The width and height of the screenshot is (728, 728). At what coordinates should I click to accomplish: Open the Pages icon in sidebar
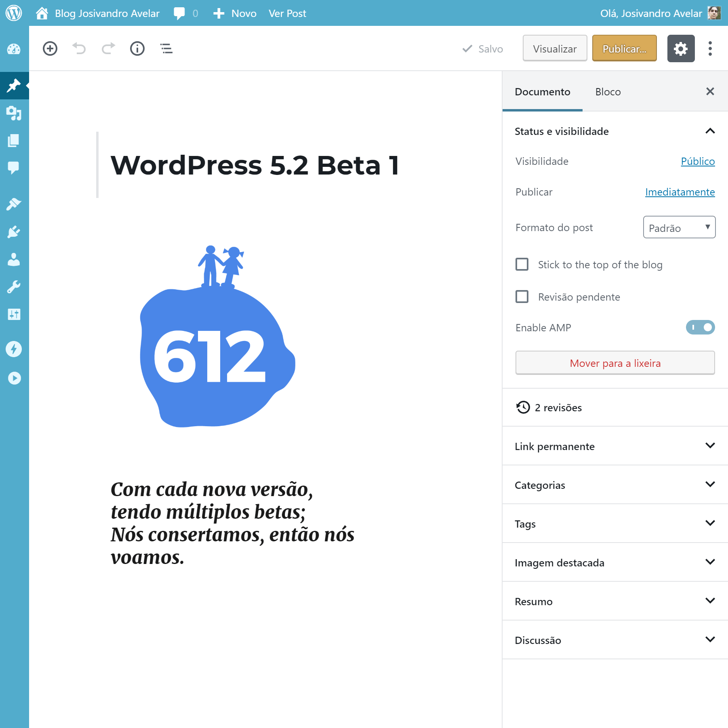[14, 141]
